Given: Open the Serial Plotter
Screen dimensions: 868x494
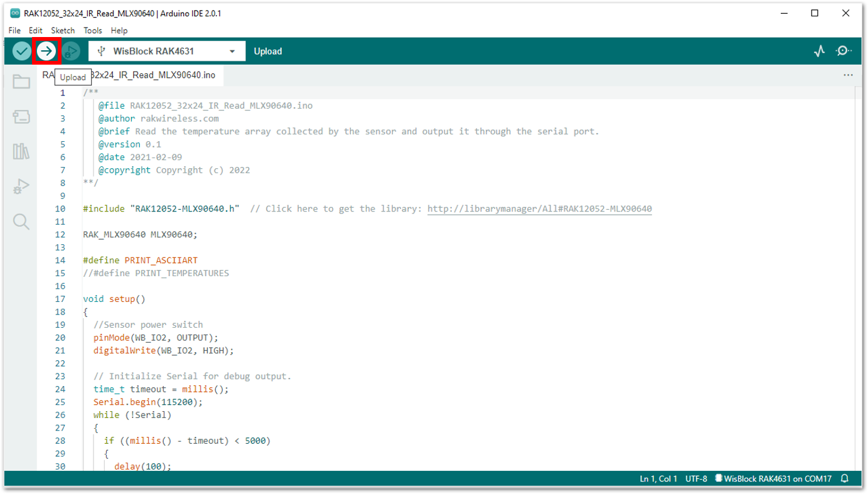Looking at the screenshot, I should (x=819, y=51).
